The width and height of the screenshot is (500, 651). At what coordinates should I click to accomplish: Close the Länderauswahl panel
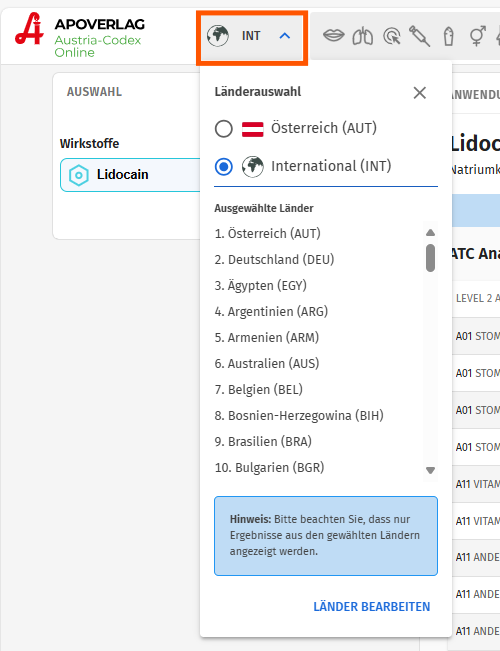pyautogui.click(x=420, y=93)
